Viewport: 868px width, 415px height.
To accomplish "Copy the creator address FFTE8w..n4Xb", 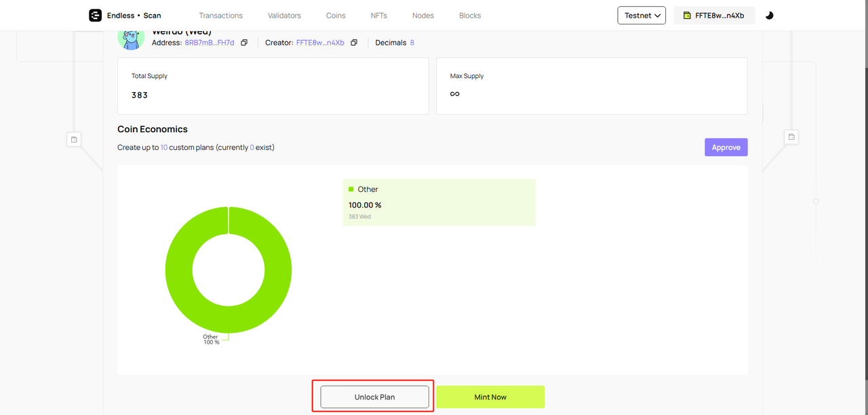I will (x=354, y=43).
